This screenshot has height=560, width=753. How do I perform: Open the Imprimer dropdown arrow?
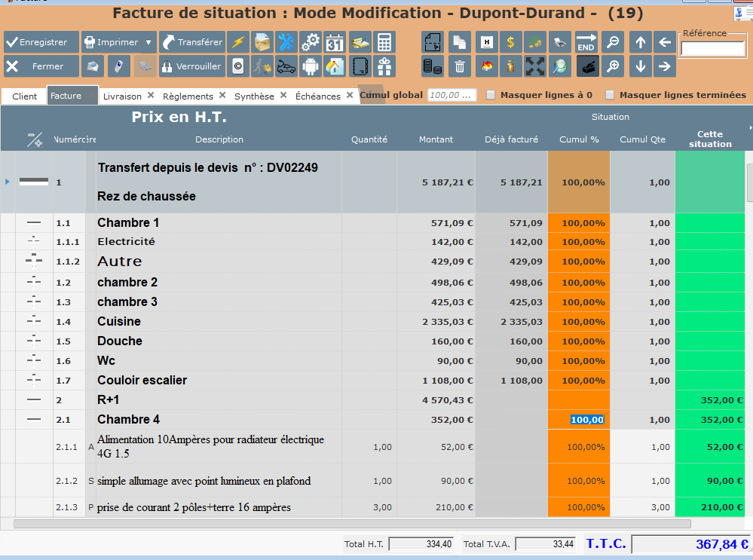(148, 43)
